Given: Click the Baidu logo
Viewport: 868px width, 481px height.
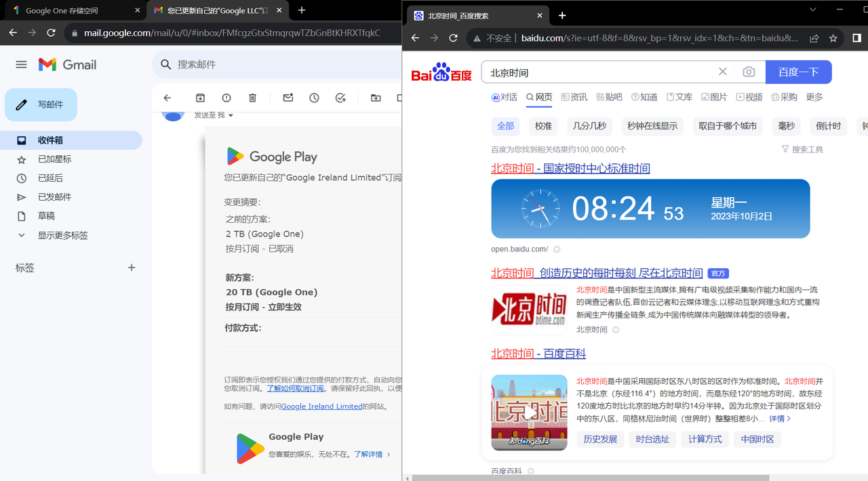Looking at the screenshot, I should click(x=441, y=72).
